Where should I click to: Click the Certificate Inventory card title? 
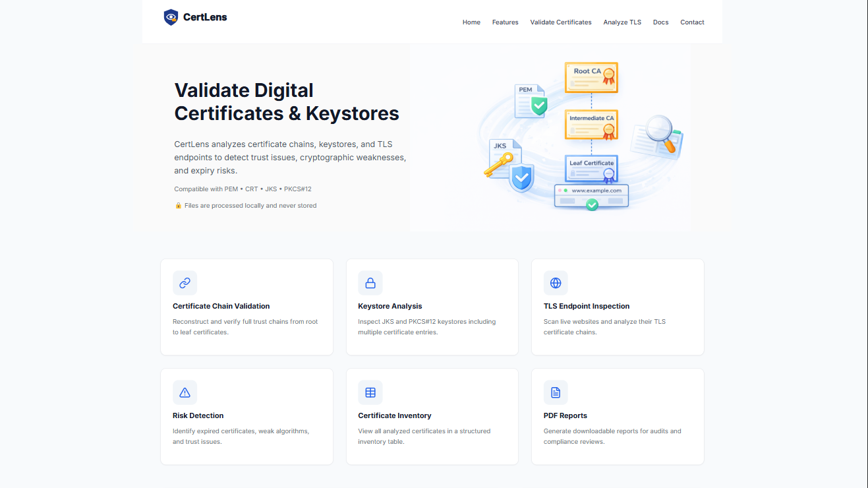[x=395, y=415]
